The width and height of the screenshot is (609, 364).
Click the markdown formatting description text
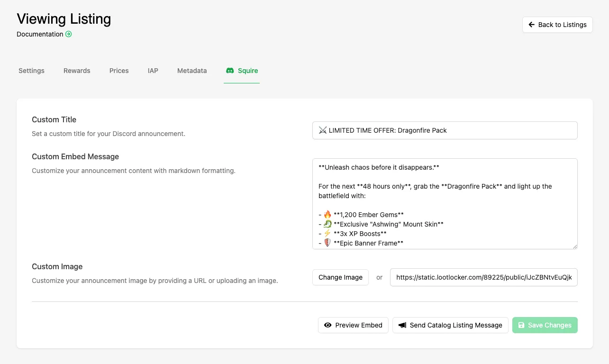point(134,171)
